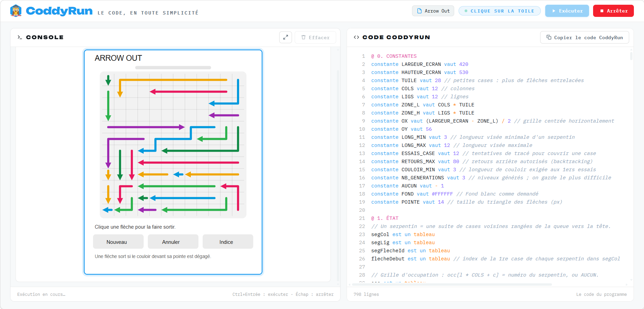
Task: Expand the console to fullscreen
Action: point(286,37)
